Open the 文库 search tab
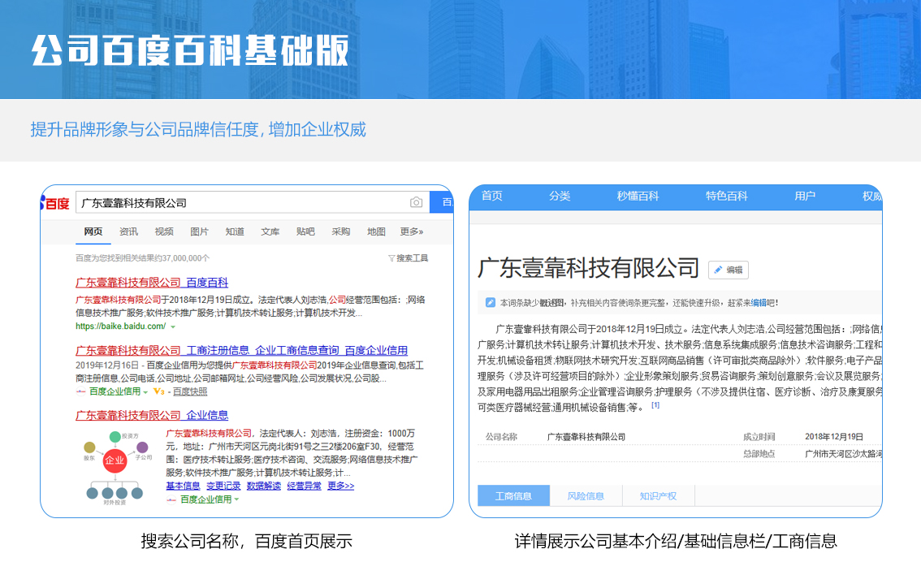 (270, 231)
